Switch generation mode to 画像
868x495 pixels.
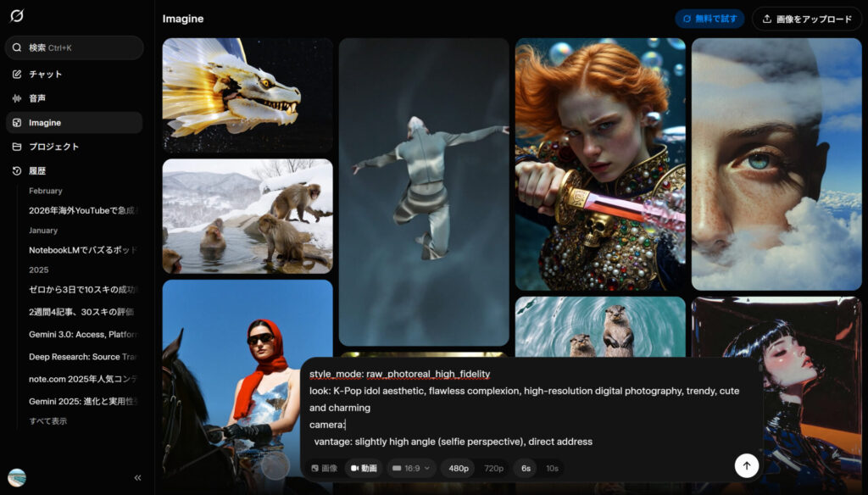click(x=324, y=468)
